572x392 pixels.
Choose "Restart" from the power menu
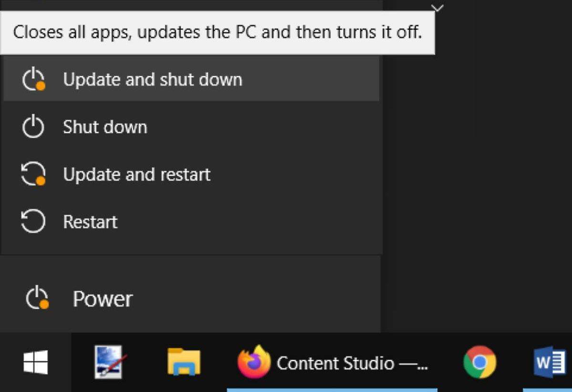pos(90,221)
